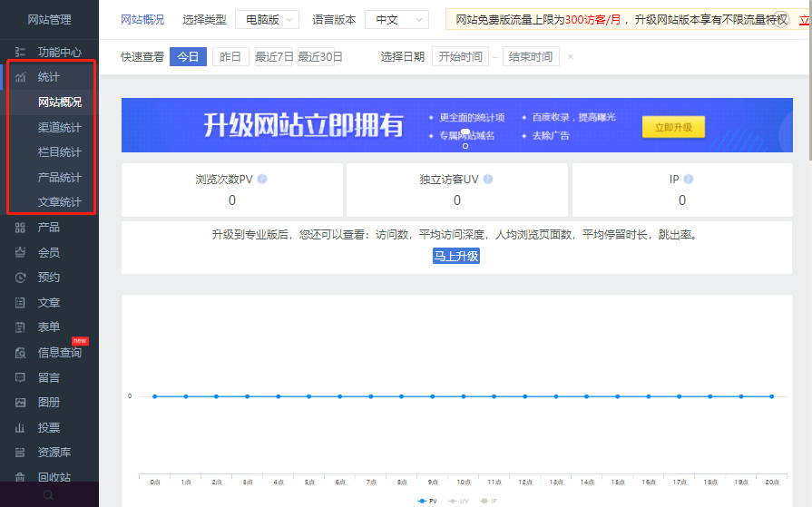Toggle PV series in chart legend

tap(427, 502)
